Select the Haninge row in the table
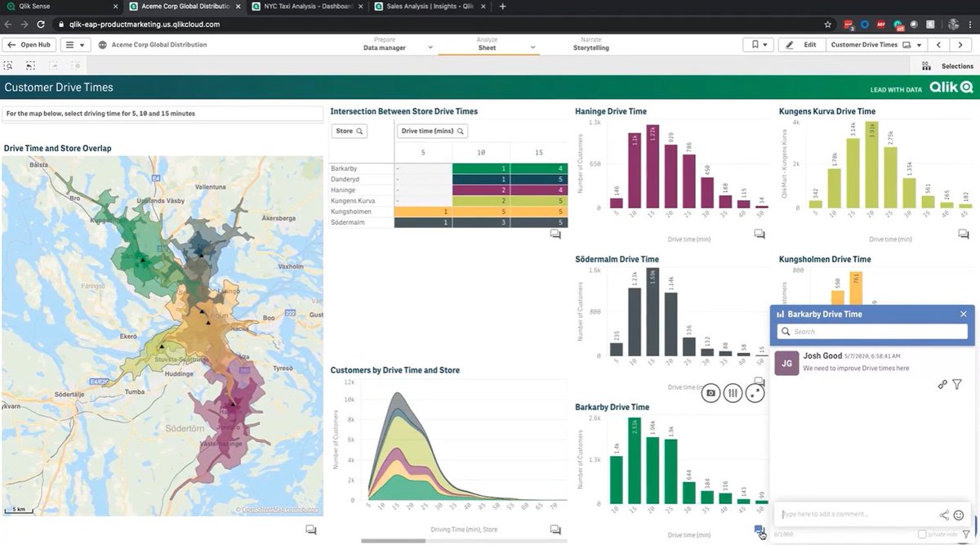 pos(448,190)
